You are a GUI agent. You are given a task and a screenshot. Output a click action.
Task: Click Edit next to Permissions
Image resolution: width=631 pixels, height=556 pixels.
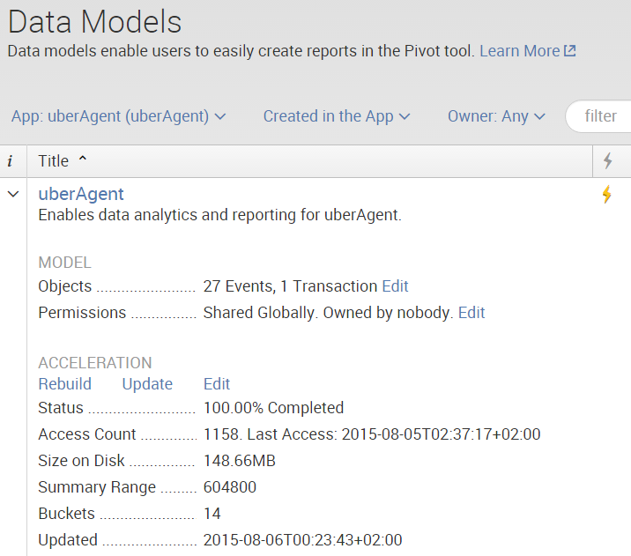click(x=472, y=313)
